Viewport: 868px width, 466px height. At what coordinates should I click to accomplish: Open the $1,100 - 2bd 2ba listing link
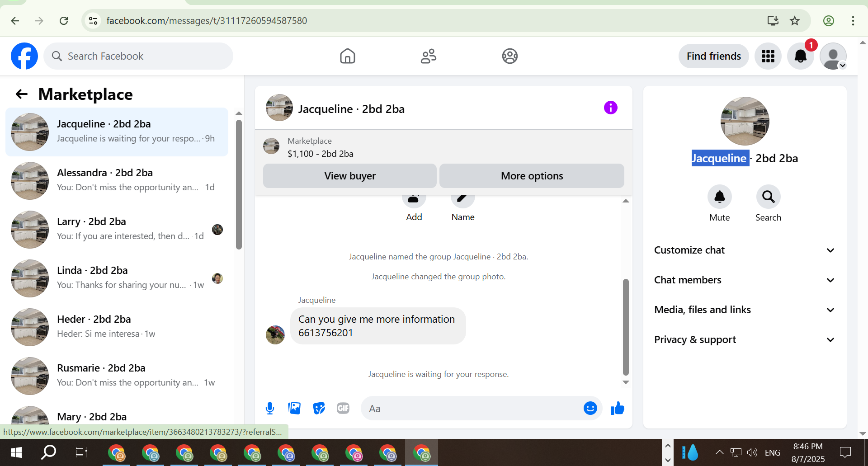coord(321,154)
